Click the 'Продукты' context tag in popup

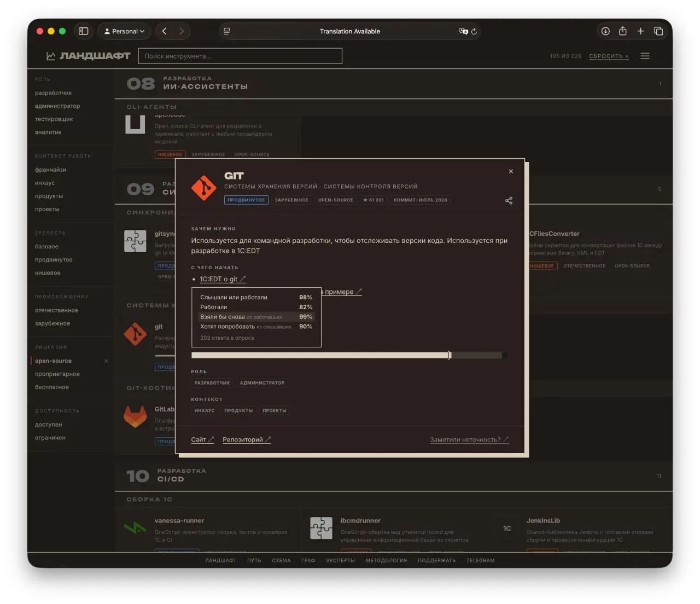click(238, 410)
